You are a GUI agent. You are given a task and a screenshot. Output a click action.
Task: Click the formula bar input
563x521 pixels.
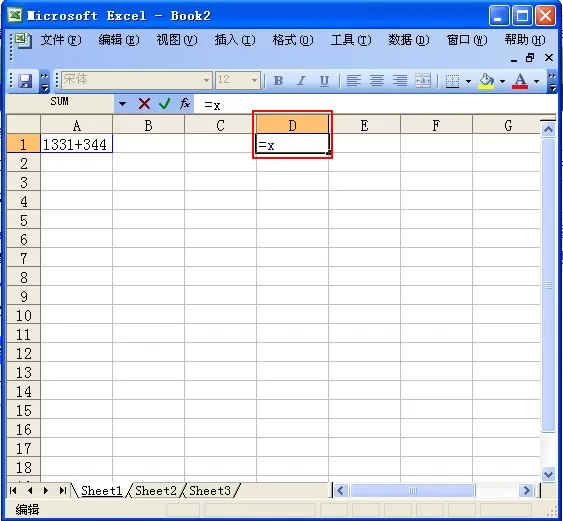coord(373,104)
